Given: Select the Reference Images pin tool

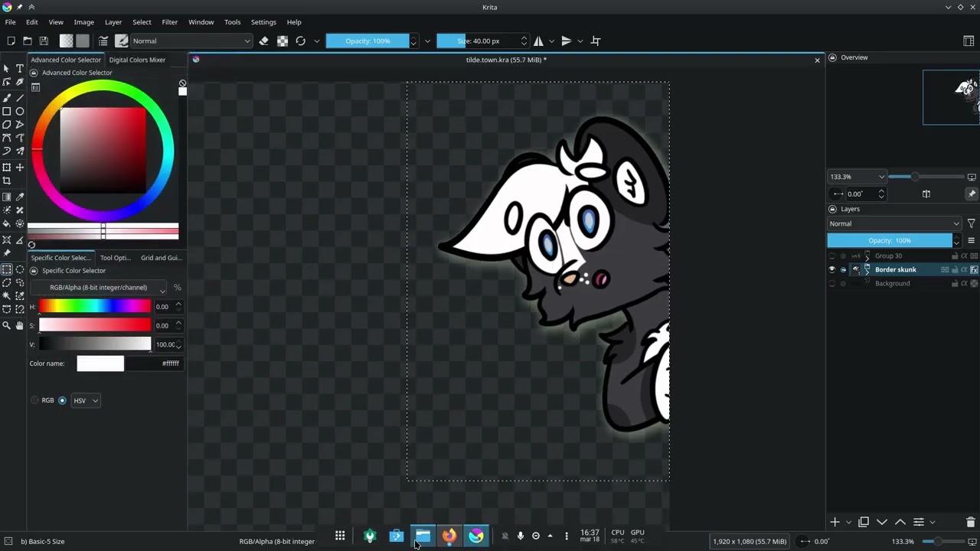Looking at the screenshot, I should pos(7,253).
